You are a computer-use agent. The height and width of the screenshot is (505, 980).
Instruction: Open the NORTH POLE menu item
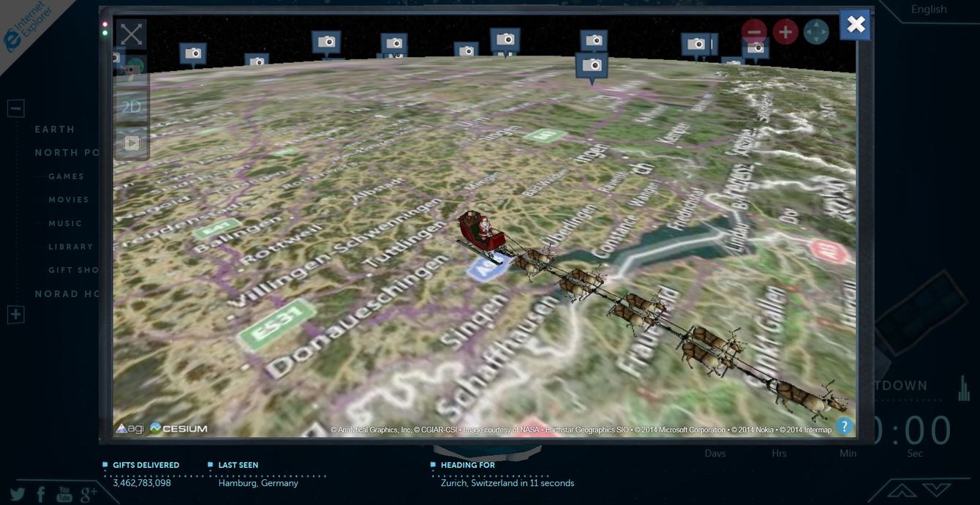pyautogui.click(x=67, y=153)
